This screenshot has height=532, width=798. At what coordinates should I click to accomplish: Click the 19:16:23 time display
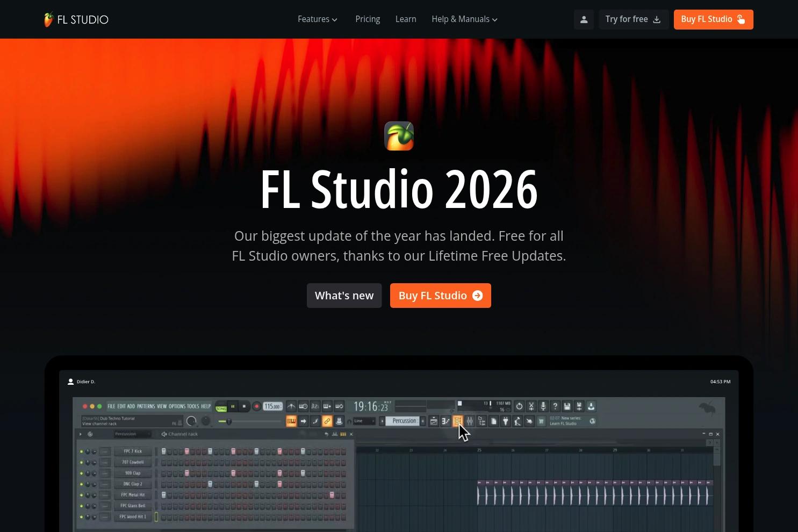371,407
